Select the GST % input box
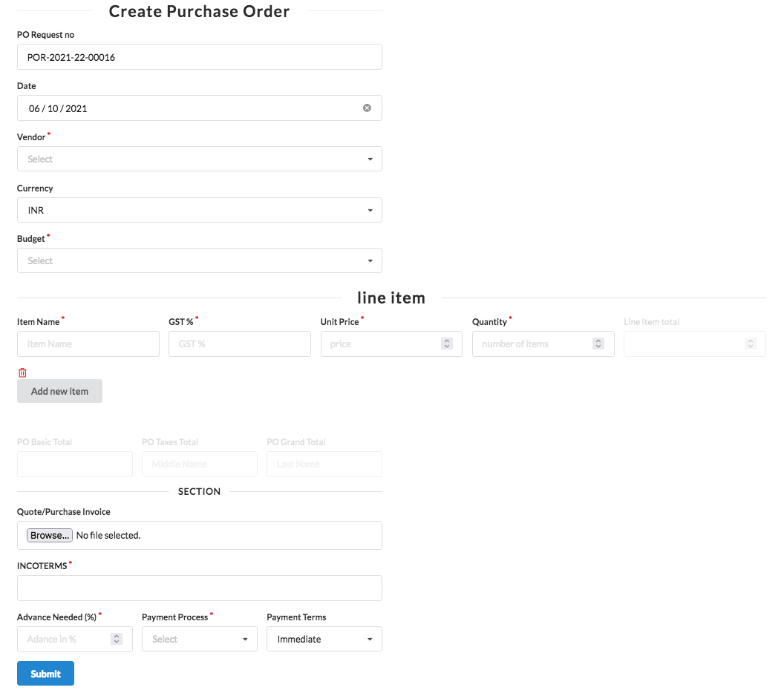The width and height of the screenshot is (784, 696). (x=239, y=344)
